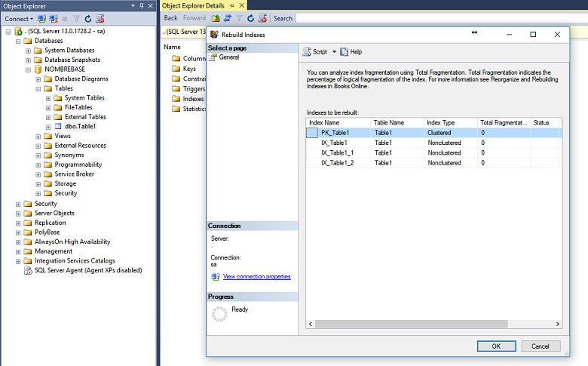Select the IX_Table1_1 index row
This screenshot has width=588, height=366.
click(x=434, y=152)
